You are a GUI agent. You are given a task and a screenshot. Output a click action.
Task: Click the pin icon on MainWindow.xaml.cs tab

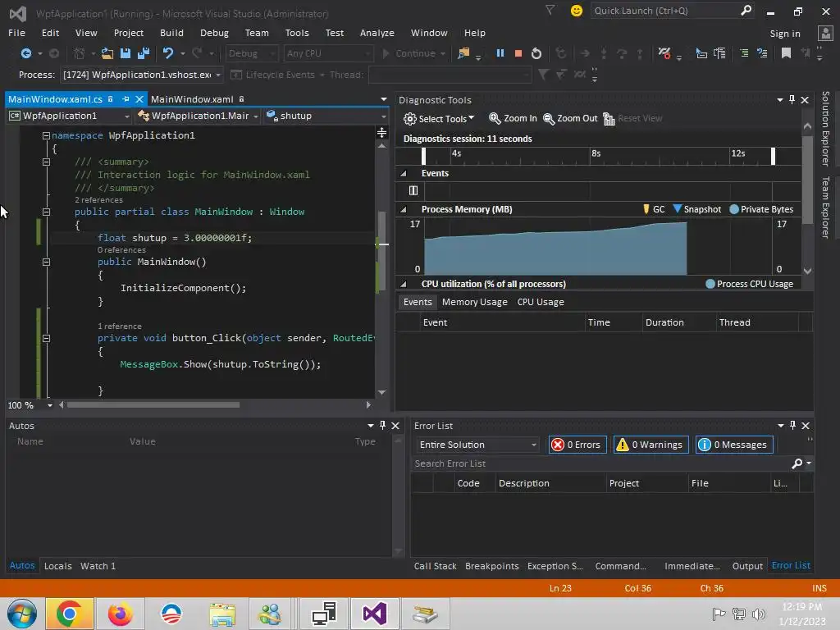tap(126, 99)
